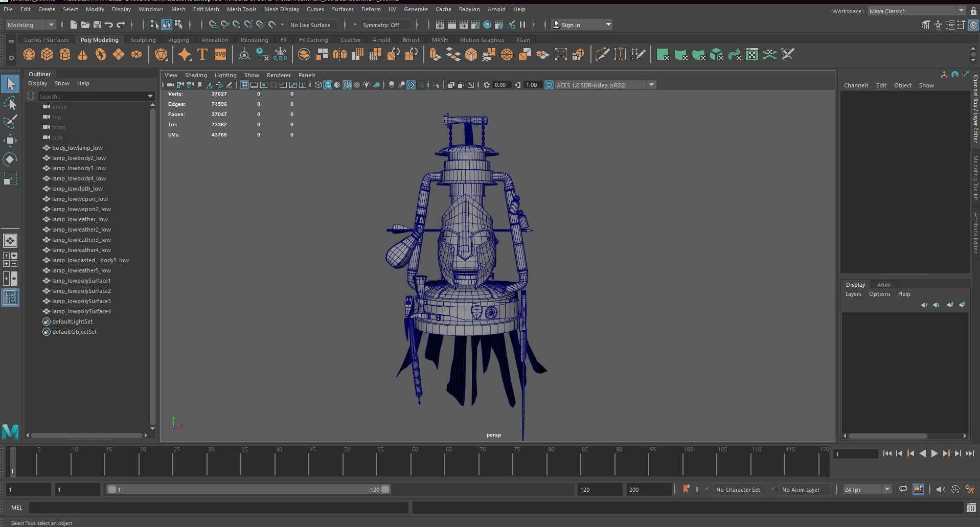The image size is (980, 527).
Task: Click the layer editor horizontal scrollbar
Action: tap(887, 436)
